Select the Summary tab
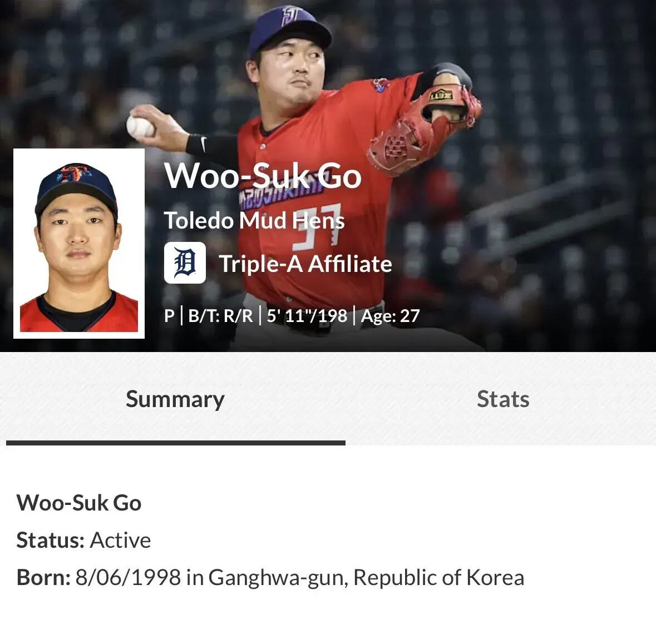The width and height of the screenshot is (656, 644). pyautogui.click(x=175, y=400)
